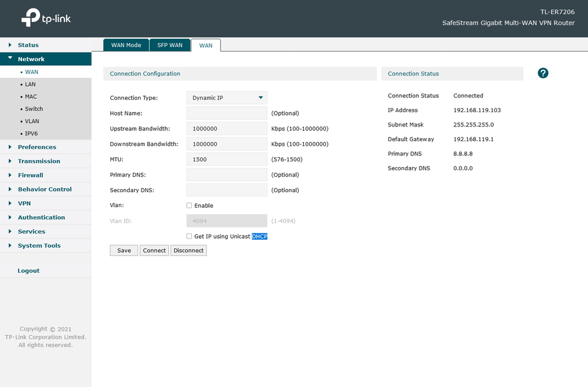Image resolution: width=588 pixels, height=387 pixels.
Task: Click the disabled Vlan ID field
Action: pyautogui.click(x=227, y=221)
